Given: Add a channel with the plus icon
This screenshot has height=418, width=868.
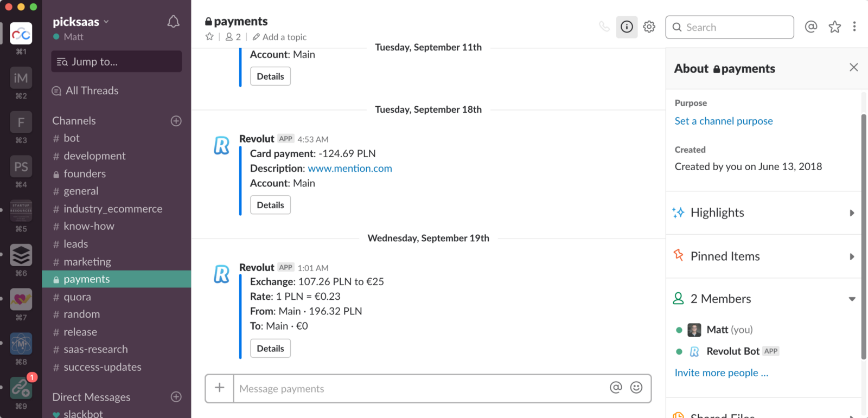Looking at the screenshot, I should point(176,121).
